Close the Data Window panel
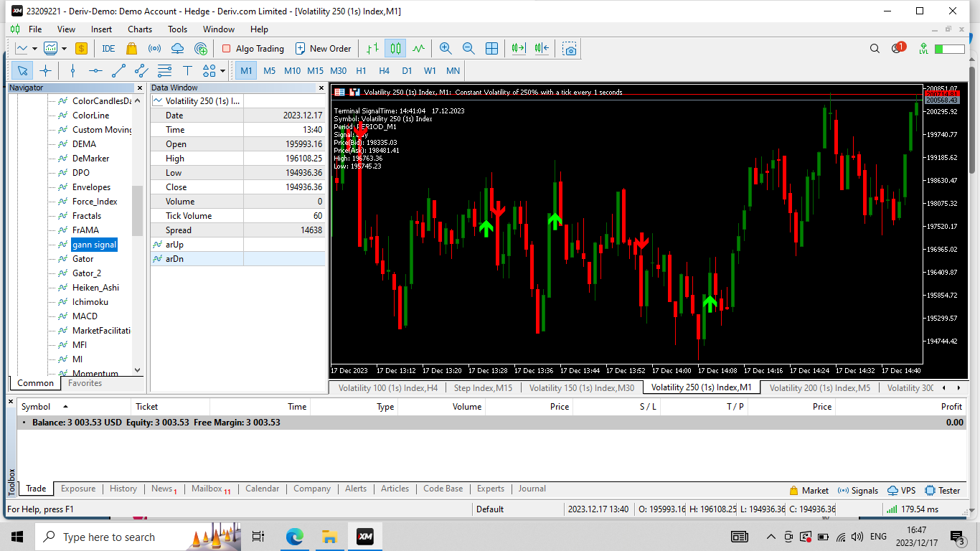Screen dimensions: 980x551 tap(321, 88)
